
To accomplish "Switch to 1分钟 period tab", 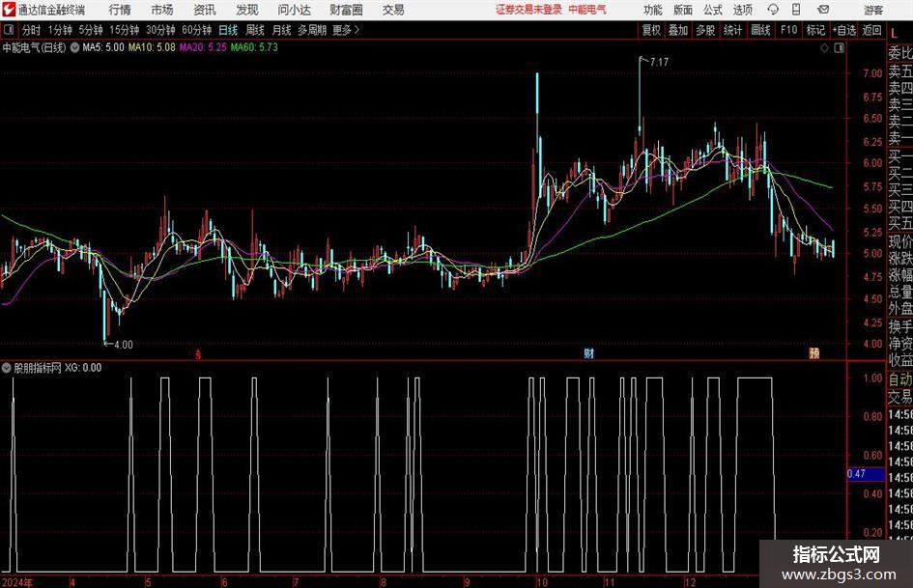I will tap(60, 30).
